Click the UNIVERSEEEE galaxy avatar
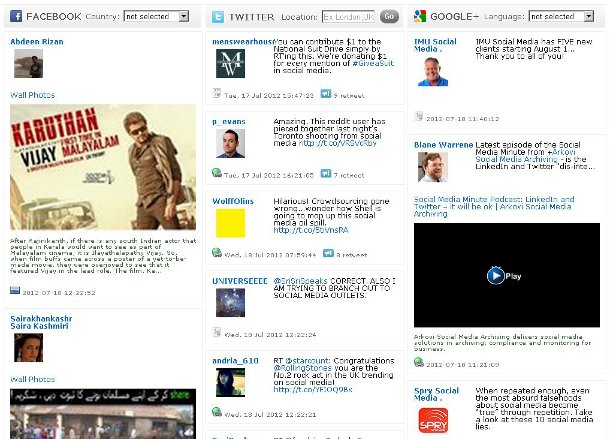610x439 pixels. pos(230,303)
